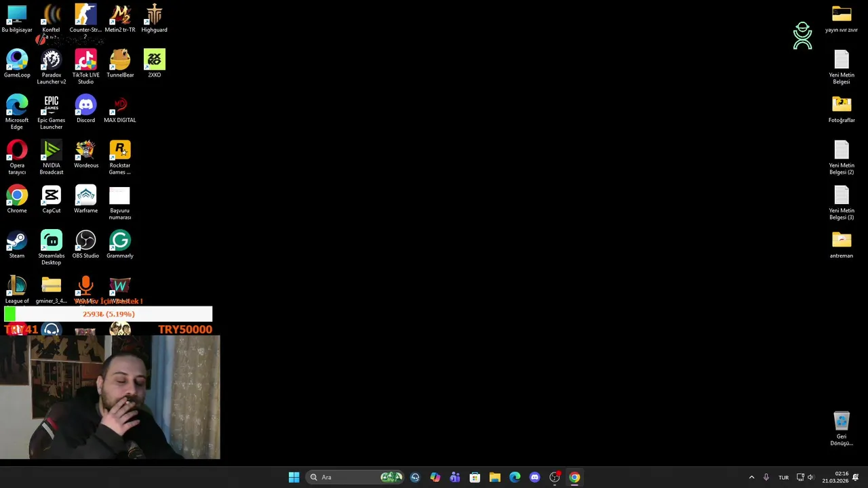Select the Highguard game icon
The height and width of the screenshot is (488, 868).
click(x=154, y=19)
